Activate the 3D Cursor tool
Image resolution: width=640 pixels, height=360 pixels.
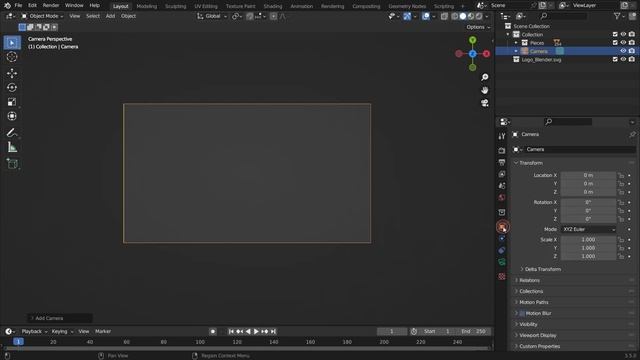coord(12,57)
